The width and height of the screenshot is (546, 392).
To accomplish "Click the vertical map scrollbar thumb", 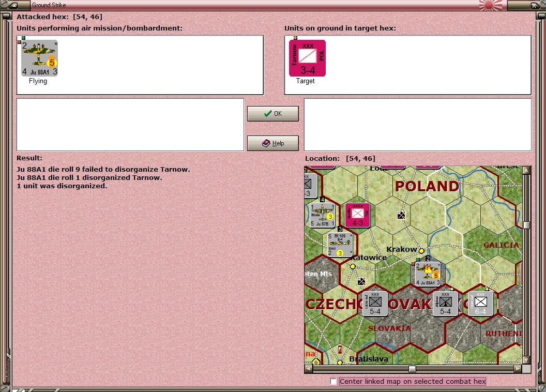I will click(x=526, y=225).
